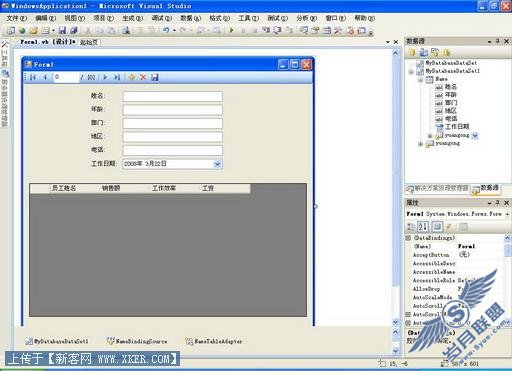Click Add New icon in Form1 navigator
Viewport: 512px width, 371px height.
(131, 77)
